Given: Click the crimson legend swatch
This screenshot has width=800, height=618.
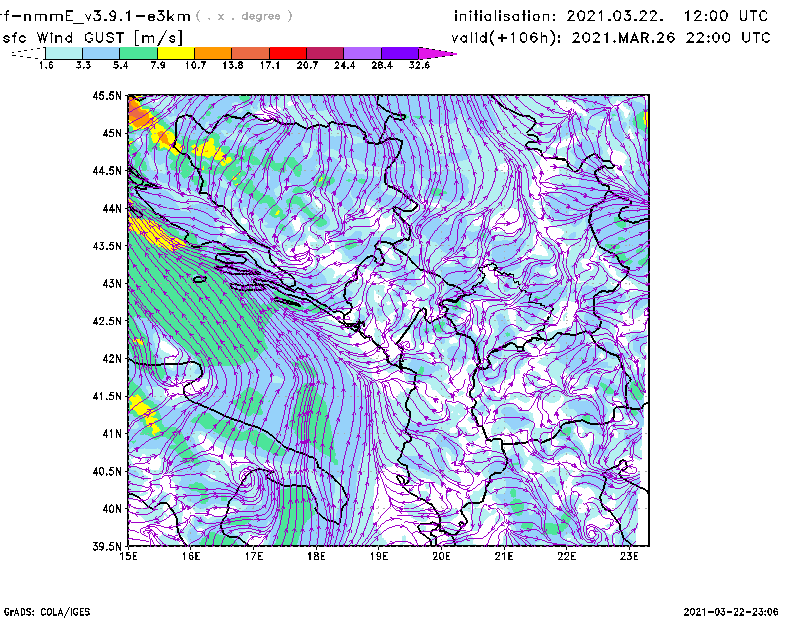Looking at the screenshot, I should (x=326, y=53).
